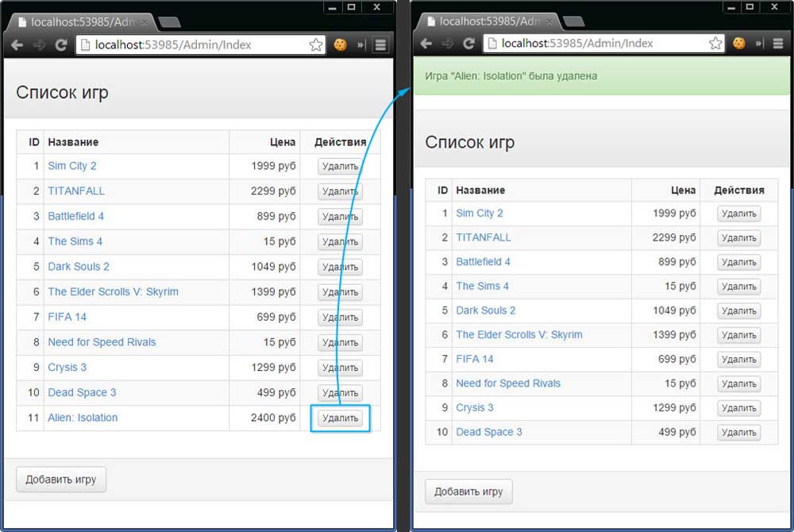Viewport: 794px width, 532px height.
Task: Open Crysis 3 link in right window
Action: (475, 407)
